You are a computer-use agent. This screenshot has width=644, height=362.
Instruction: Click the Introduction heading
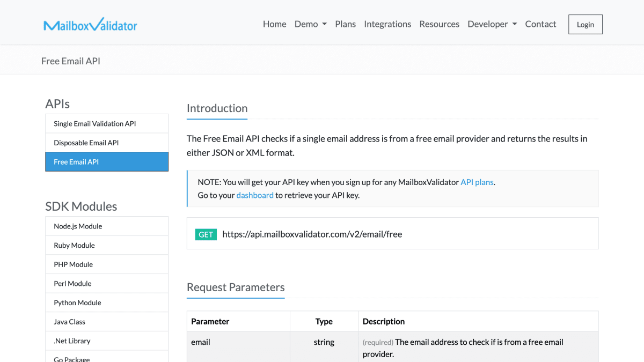click(217, 108)
